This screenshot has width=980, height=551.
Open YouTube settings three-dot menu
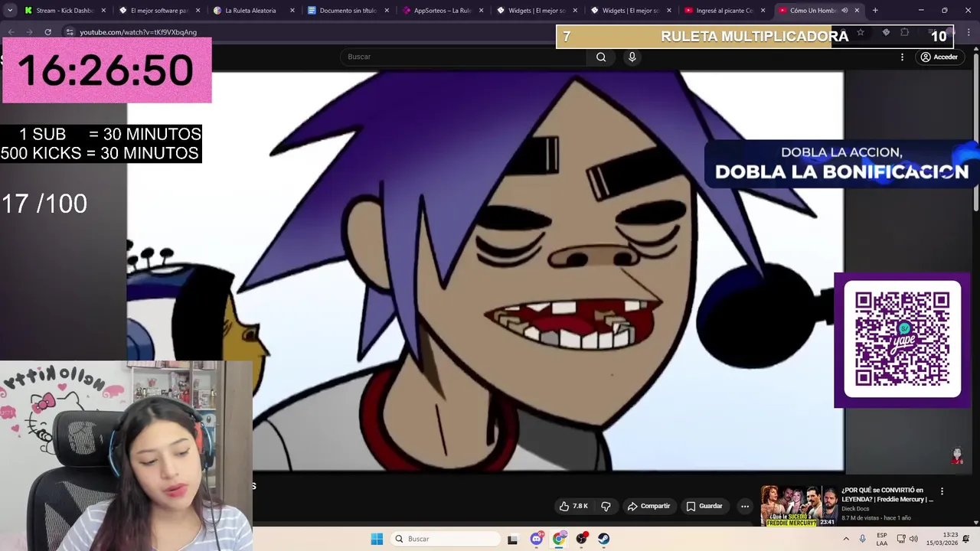(x=902, y=57)
